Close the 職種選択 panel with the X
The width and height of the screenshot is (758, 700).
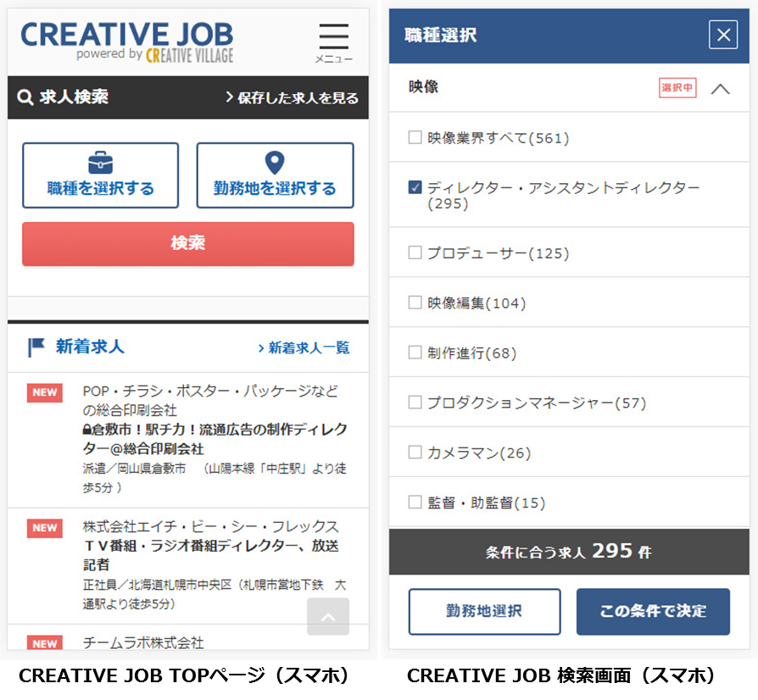coord(723,35)
